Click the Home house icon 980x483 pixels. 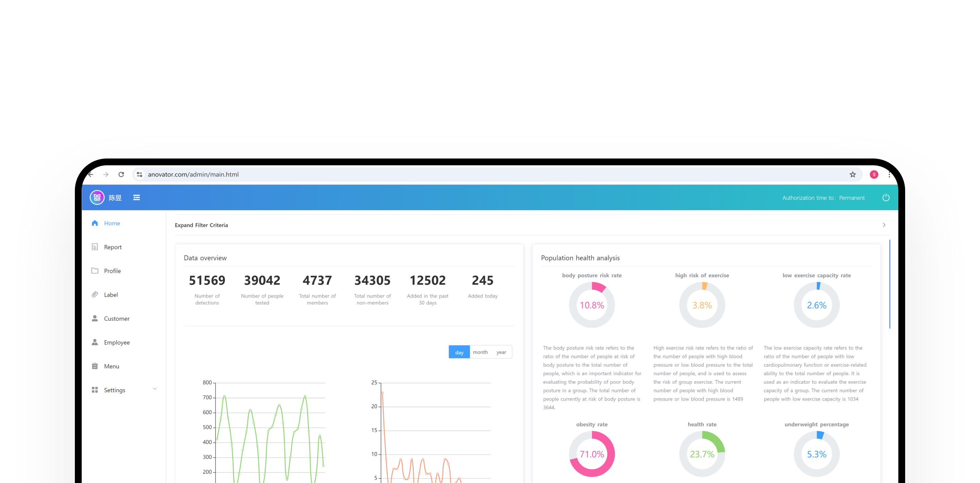click(95, 223)
